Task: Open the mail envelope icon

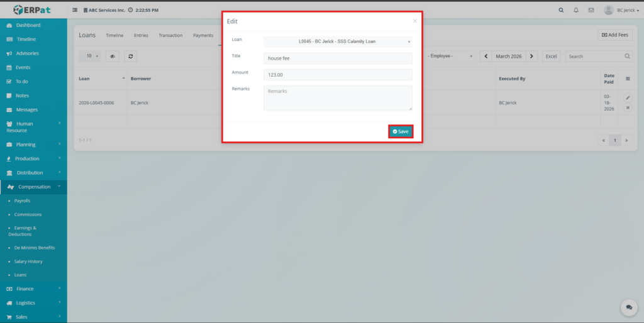Action: (591, 10)
